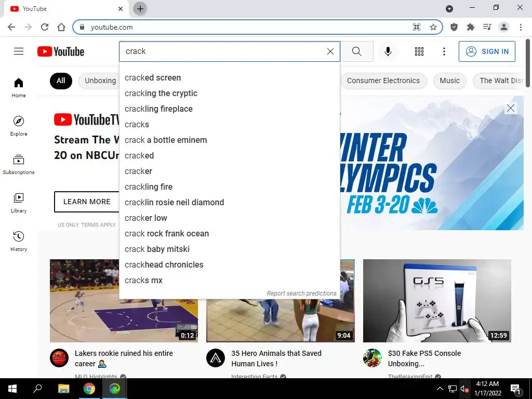Open File Explorer from the taskbar
This screenshot has width=532, height=399.
(x=63, y=389)
